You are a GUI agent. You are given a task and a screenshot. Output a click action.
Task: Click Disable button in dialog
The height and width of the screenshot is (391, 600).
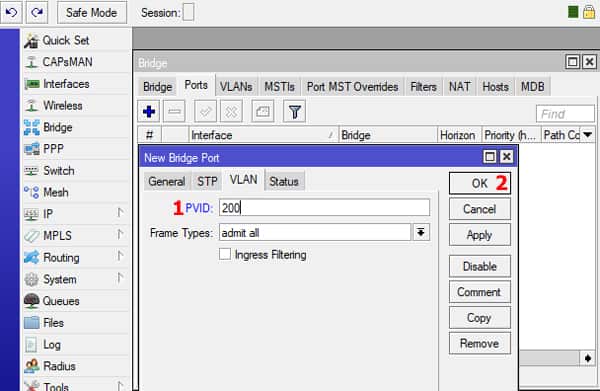(479, 266)
